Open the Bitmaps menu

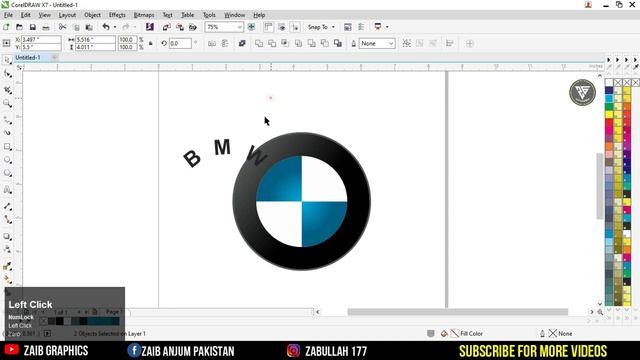[x=144, y=15]
